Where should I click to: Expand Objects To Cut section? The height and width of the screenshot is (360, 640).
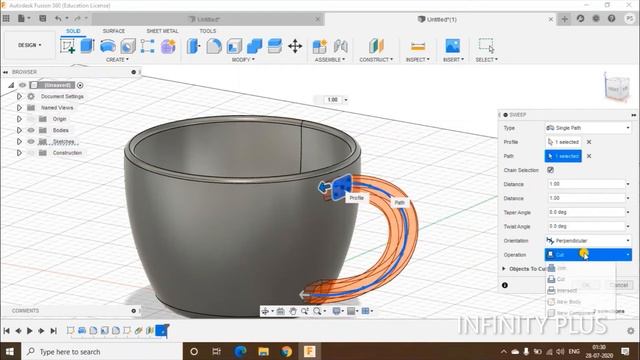(x=504, y=269)
